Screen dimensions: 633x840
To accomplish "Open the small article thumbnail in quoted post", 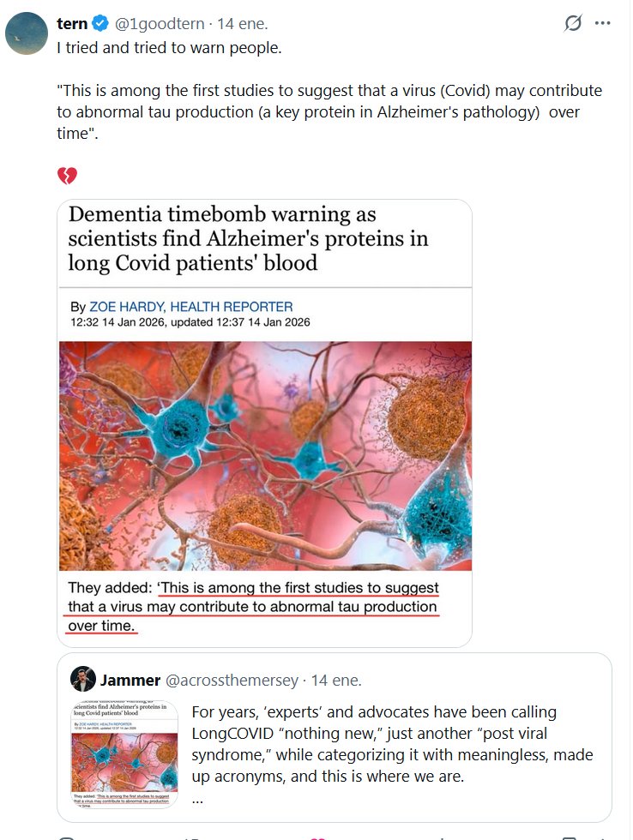I will [x=125, y=755].
